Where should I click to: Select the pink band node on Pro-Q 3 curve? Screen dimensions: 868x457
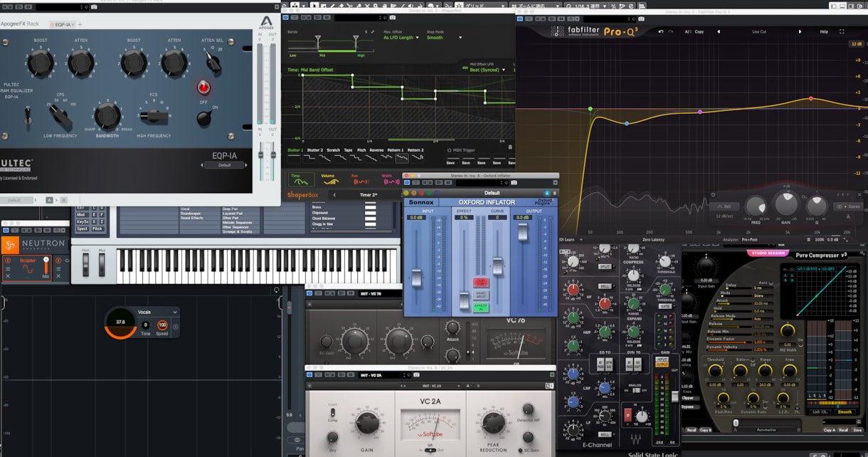[700, 112]
